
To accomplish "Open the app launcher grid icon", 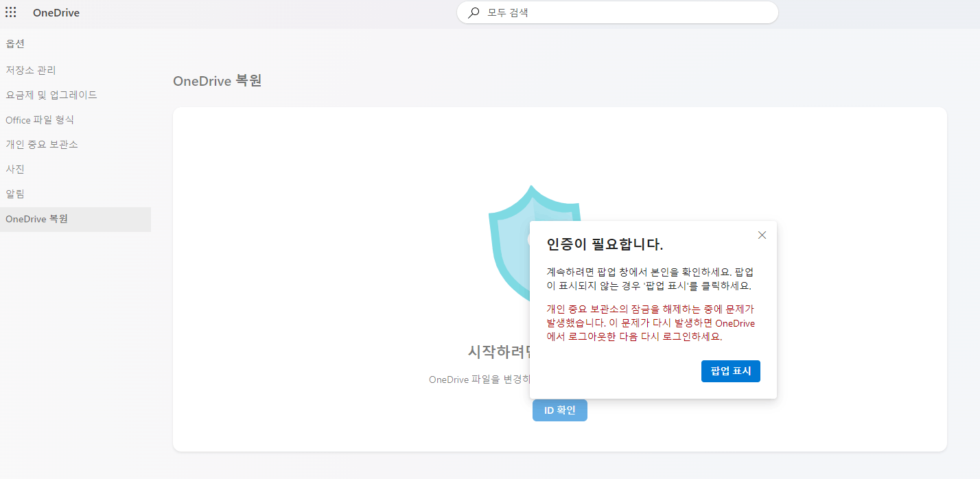I will point(11,12).
